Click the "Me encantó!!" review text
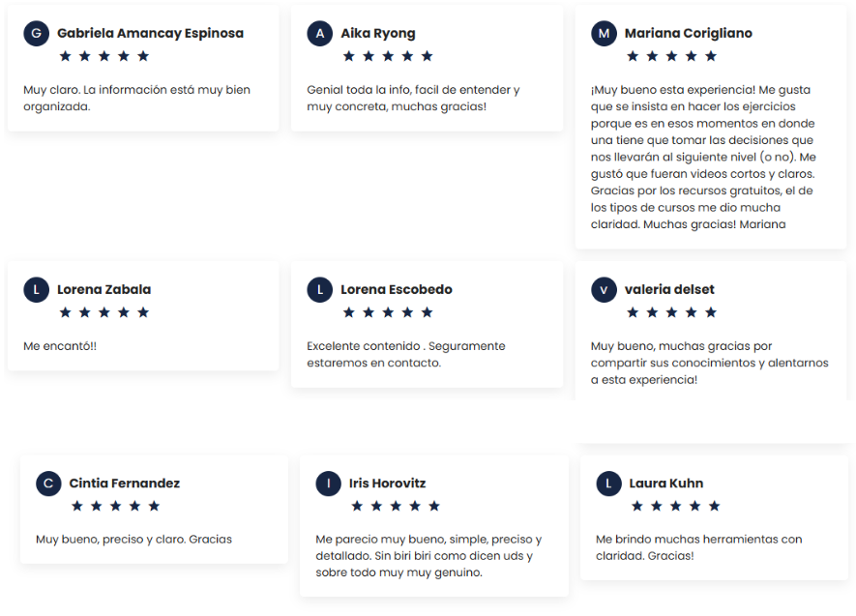 (x=60, y=346)
